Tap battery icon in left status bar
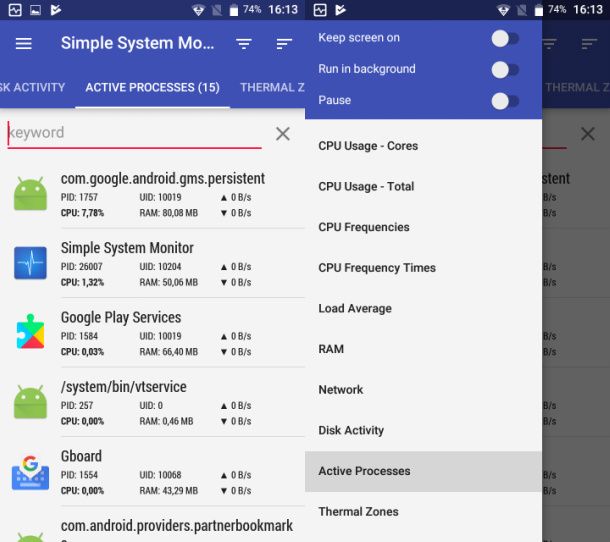The image size is (610, 542). click(234, 10)
